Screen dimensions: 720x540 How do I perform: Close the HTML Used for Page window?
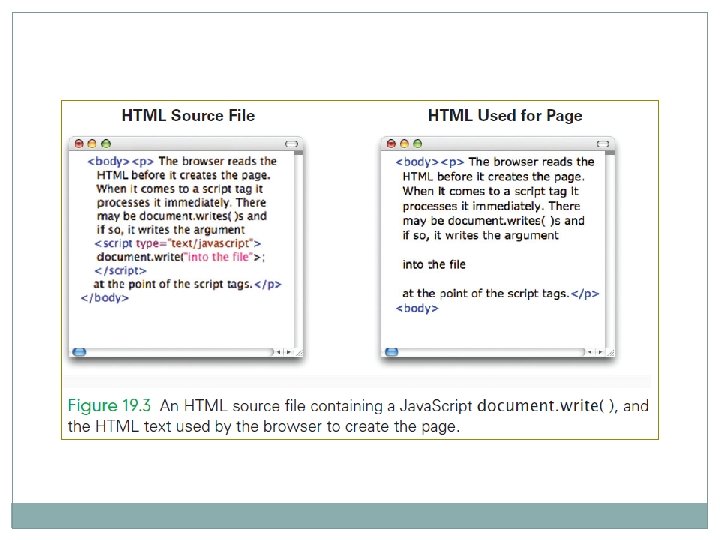click(391, 144)
